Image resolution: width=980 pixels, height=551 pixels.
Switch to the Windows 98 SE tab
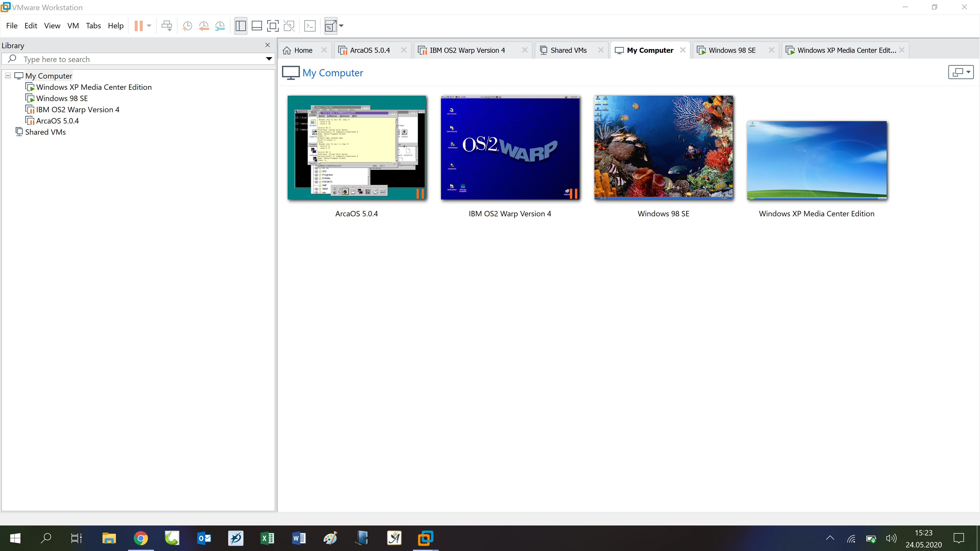tap(732, 50)
